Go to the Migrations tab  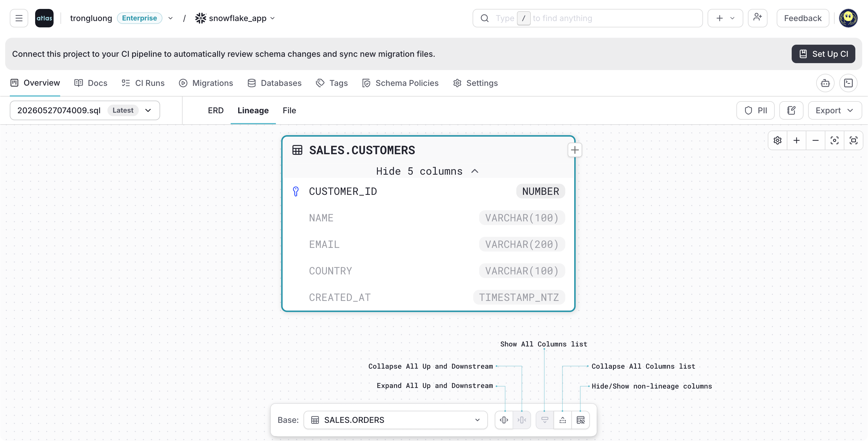tap(206, 83)
